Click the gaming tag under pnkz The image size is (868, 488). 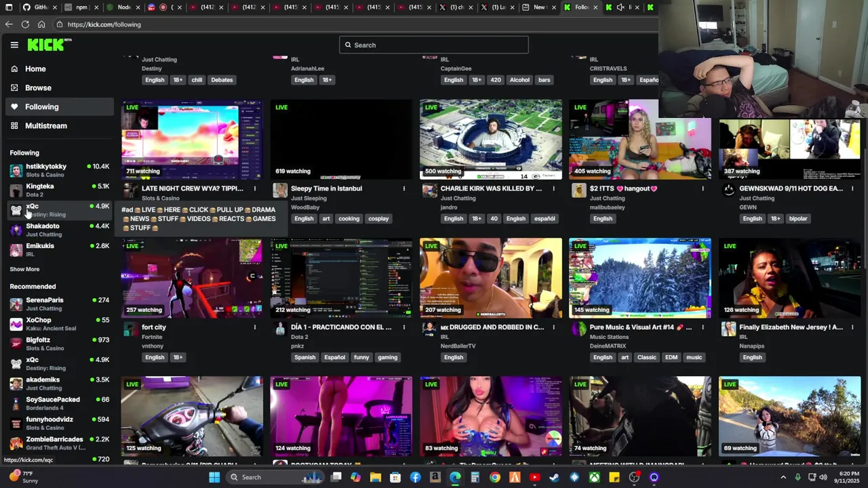(387, 357)
